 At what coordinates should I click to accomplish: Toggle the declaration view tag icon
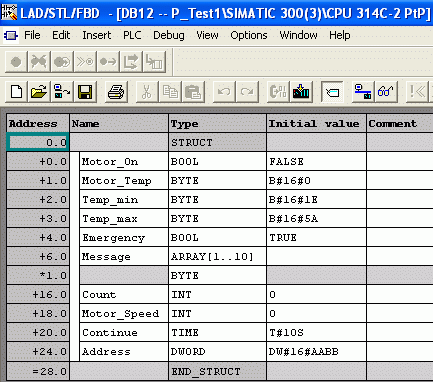(332, 91)
